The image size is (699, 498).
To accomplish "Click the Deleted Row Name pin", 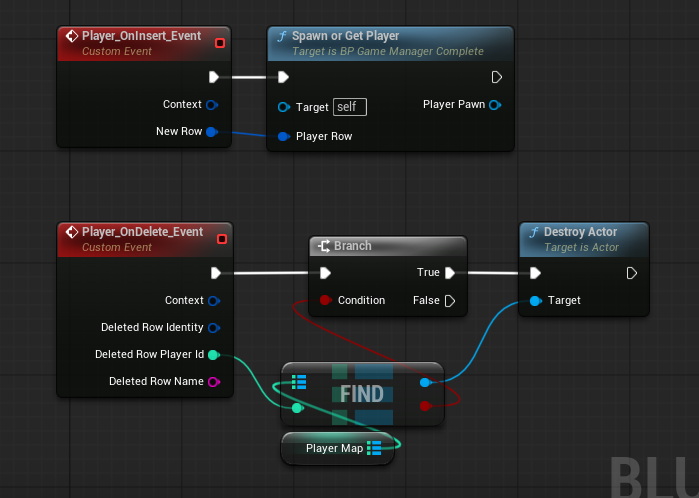I will pos(212,381).
